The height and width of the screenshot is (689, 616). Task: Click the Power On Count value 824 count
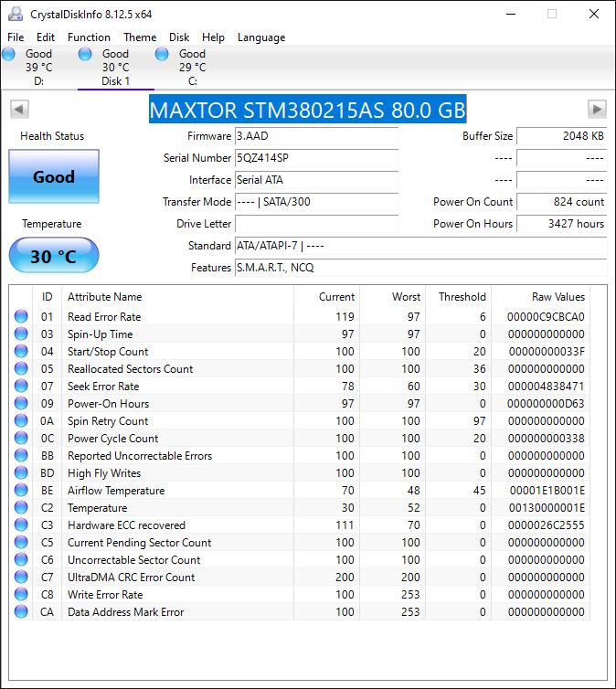click(x=561, y=202)
